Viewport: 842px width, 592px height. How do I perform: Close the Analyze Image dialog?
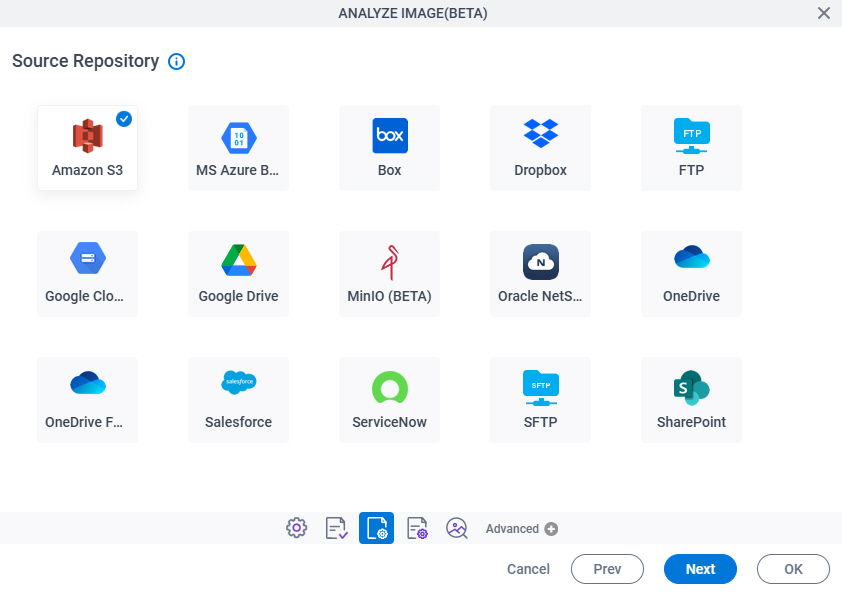pos(824,13)
